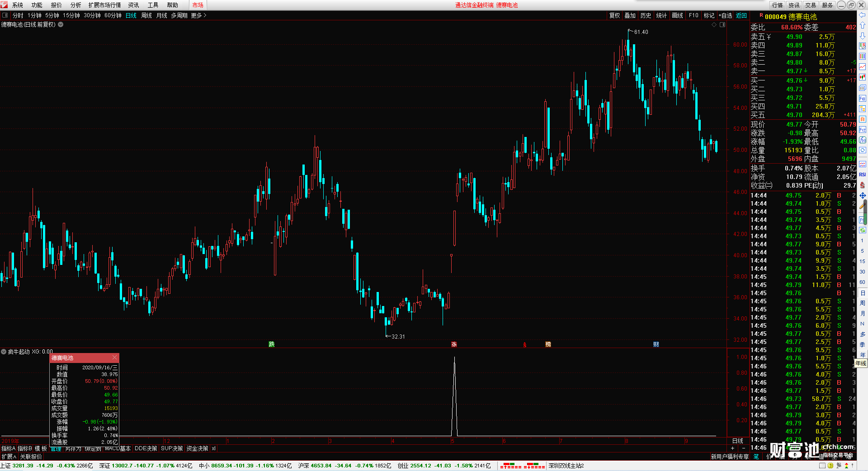The height and width of the screenshot is (471, 868).
Task: Open the 扩展市场行情 menu
Action: coord(105,5)
